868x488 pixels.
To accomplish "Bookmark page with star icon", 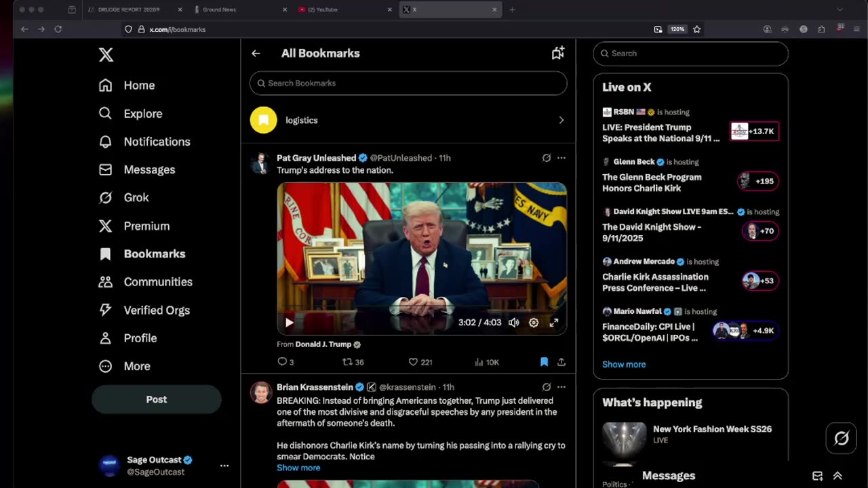I will (x=696, y=29).
